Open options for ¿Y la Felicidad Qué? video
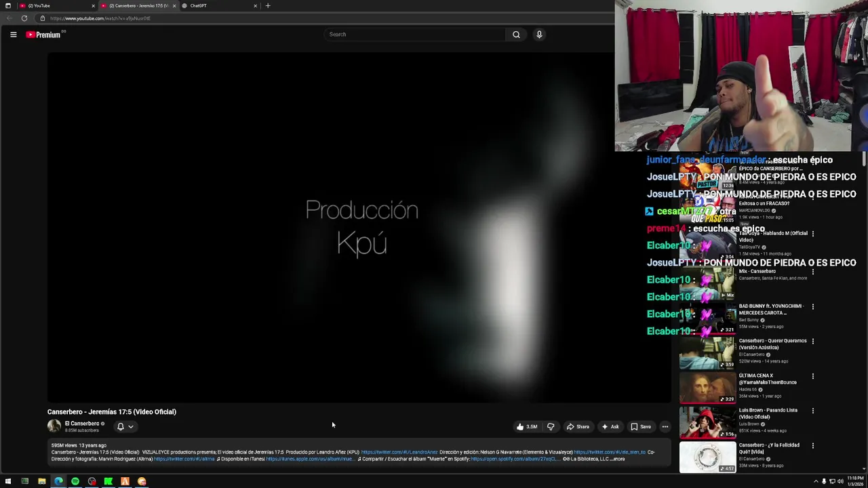868x488 pixels. click(x=813, y=446)
